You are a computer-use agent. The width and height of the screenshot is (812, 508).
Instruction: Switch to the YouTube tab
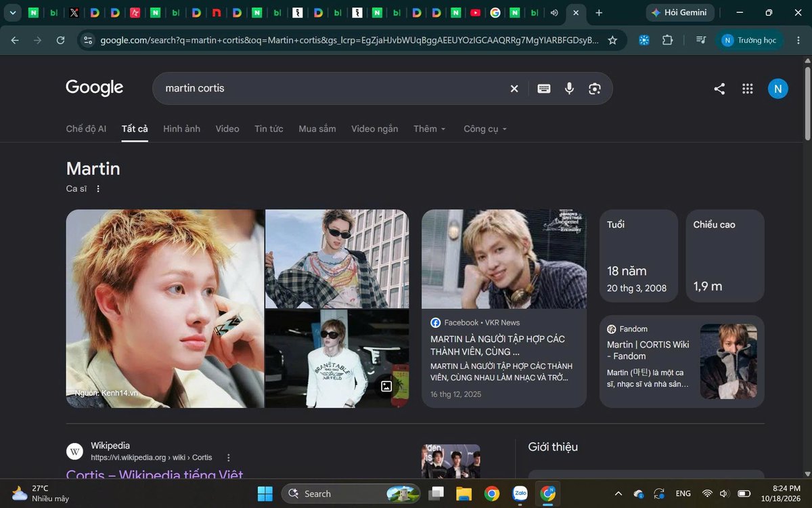475,12
